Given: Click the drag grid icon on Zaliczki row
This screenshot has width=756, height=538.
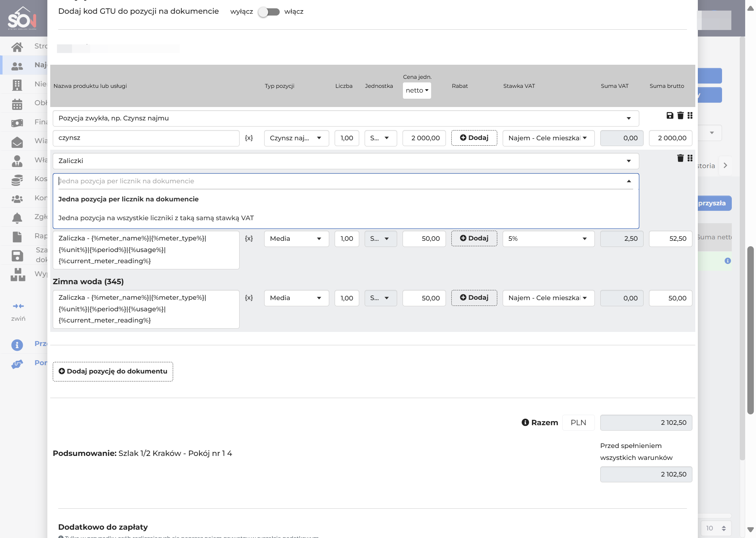Looking at the screenshot, I should click(690, 158).
